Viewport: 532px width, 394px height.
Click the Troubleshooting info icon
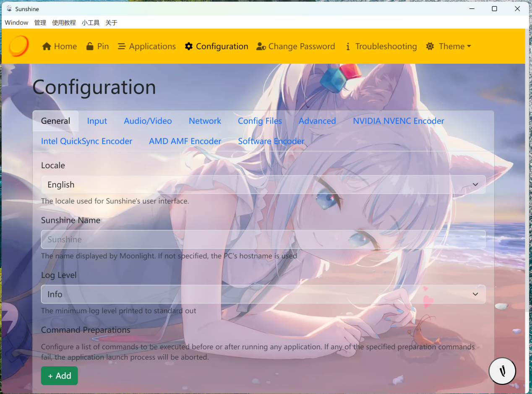point(348,47)
